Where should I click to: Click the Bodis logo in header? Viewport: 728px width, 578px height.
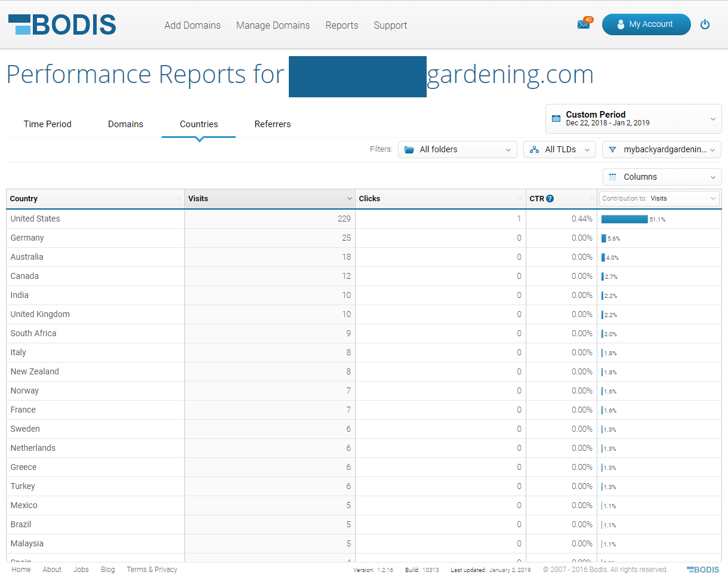(62, 24)
